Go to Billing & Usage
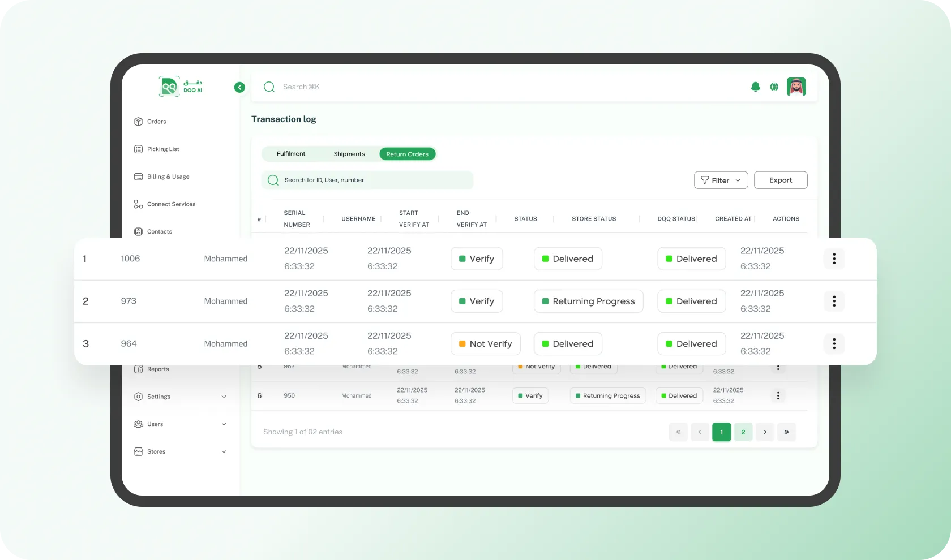The width and height of the screenshot is (951, 560). point(168,176)
